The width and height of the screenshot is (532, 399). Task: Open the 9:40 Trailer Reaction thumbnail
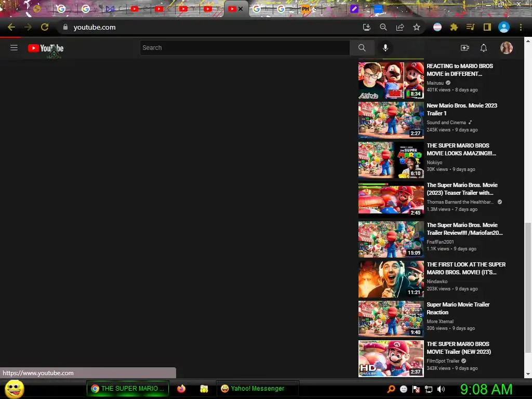pyautogui.click(x=391, y=319)
